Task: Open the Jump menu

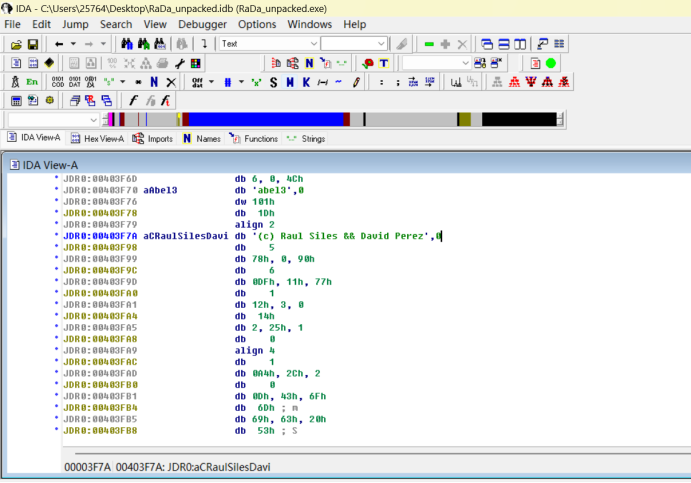Action: (x=75, y=24)
